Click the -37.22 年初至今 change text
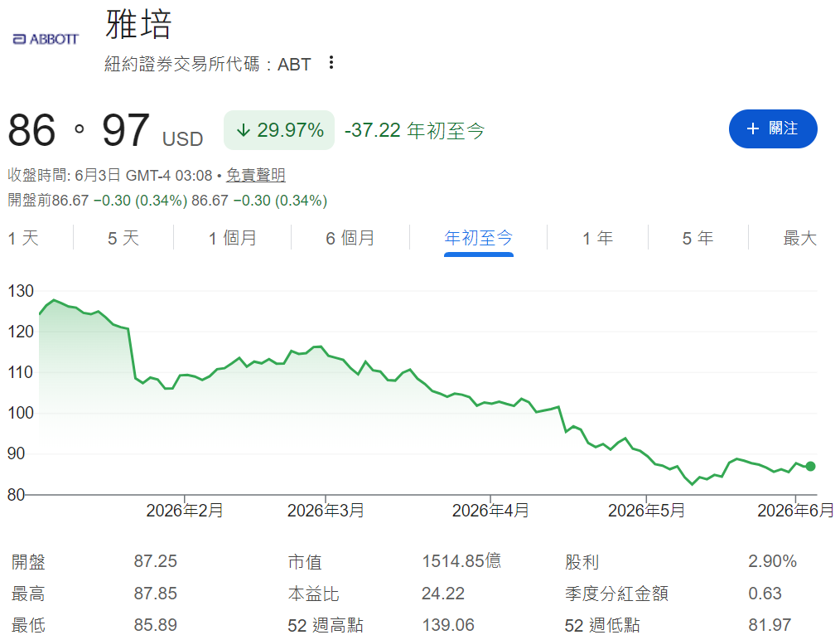 click(x=414, y=130)
